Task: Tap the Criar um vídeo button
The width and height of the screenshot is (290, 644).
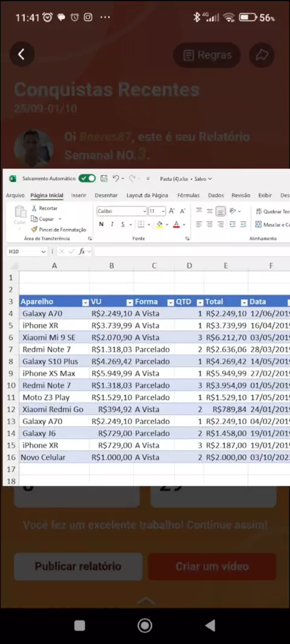Action: click(212, 567)
